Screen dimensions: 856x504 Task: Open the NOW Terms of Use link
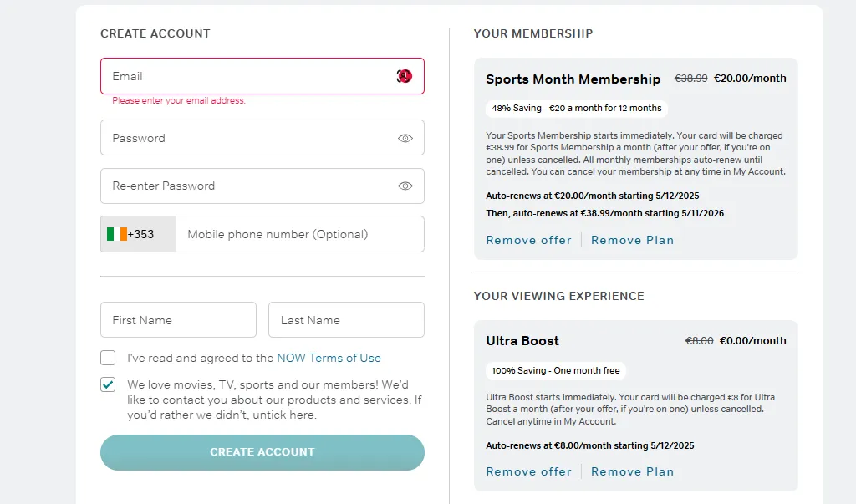pos(329,358)
